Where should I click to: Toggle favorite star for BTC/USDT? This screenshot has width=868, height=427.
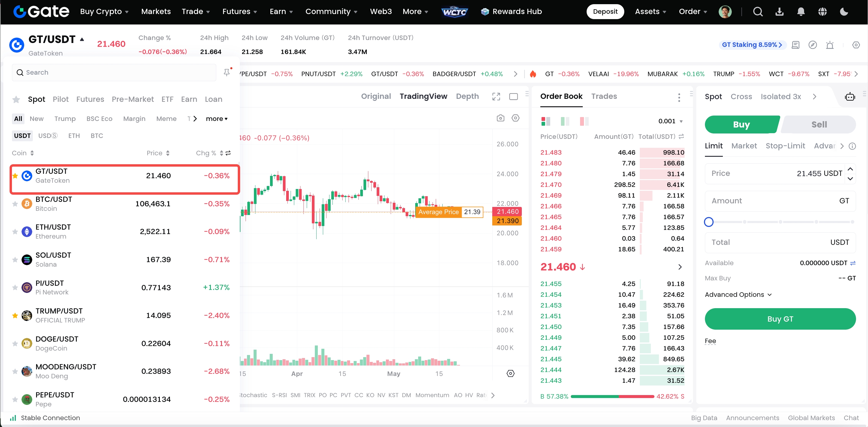(15, 204)
